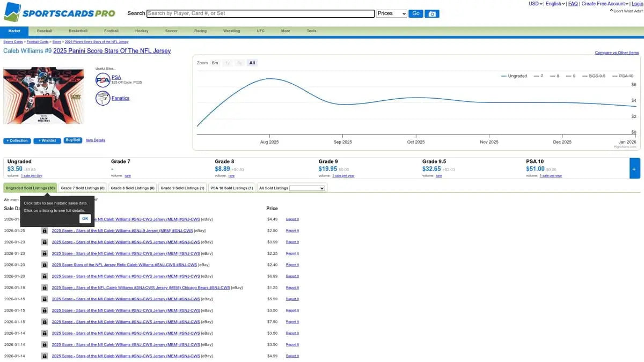Open the Prices search type dropdown
The width and height of the screenshot is (644, 362).
pyautogui.click(x=392, y=13)
